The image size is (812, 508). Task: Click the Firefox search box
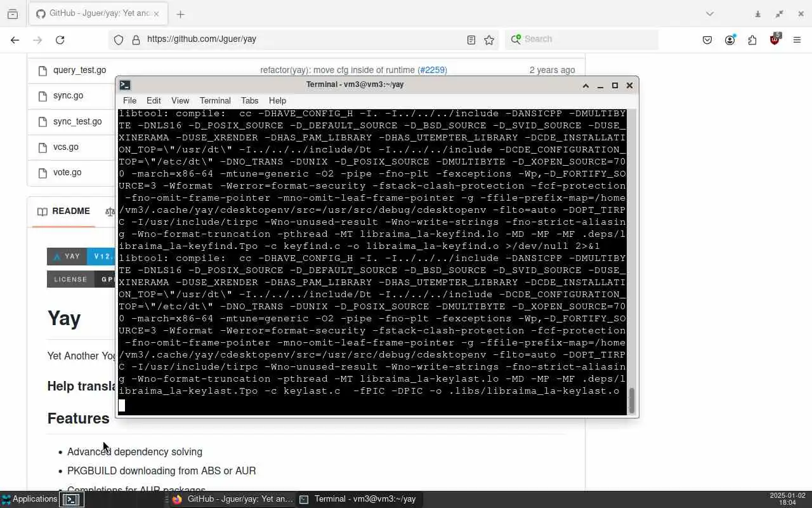click(x=582, y=39)
